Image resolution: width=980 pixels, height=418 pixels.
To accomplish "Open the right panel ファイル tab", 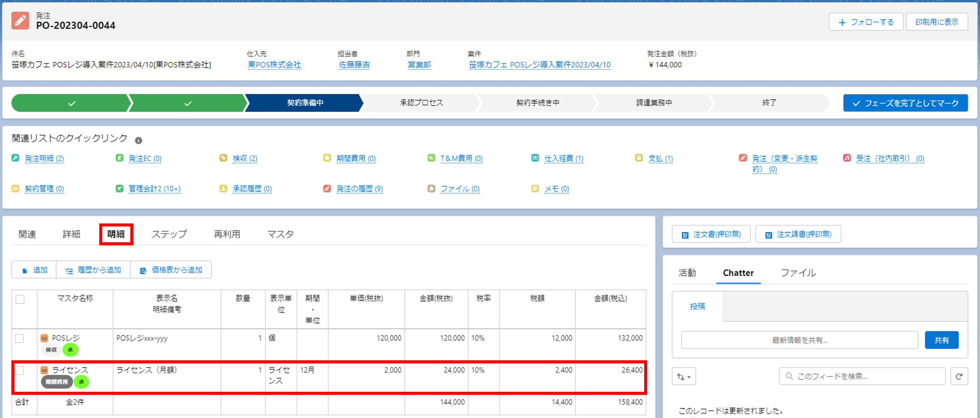I will 798,273.
